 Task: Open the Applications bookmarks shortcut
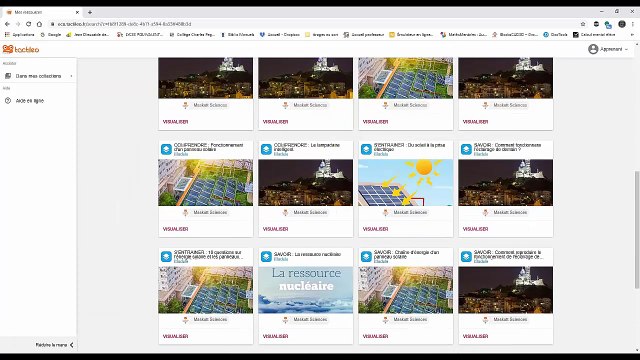pyautogui.click(x=20, y=35)
